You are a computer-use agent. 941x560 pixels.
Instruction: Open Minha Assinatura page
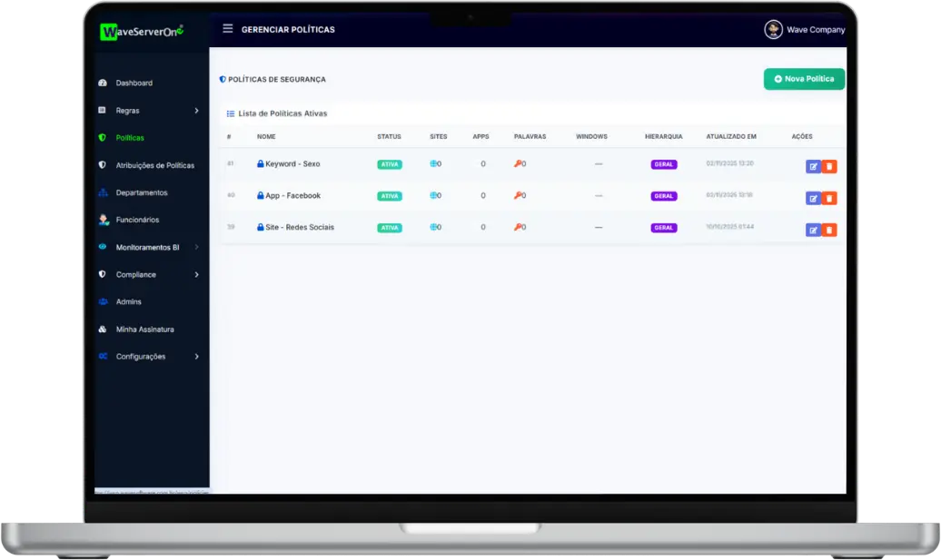click(144, 329)
